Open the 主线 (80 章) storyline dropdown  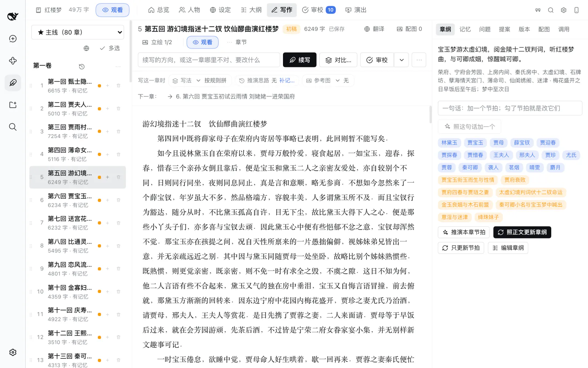click(78, 32)
